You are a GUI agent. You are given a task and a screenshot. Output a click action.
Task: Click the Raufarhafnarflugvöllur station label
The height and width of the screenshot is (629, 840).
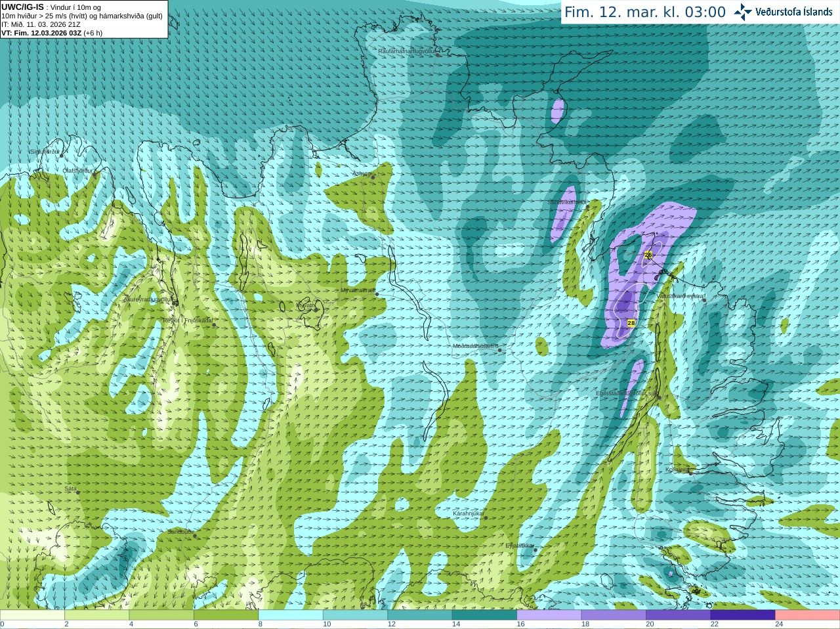point(407,51)
